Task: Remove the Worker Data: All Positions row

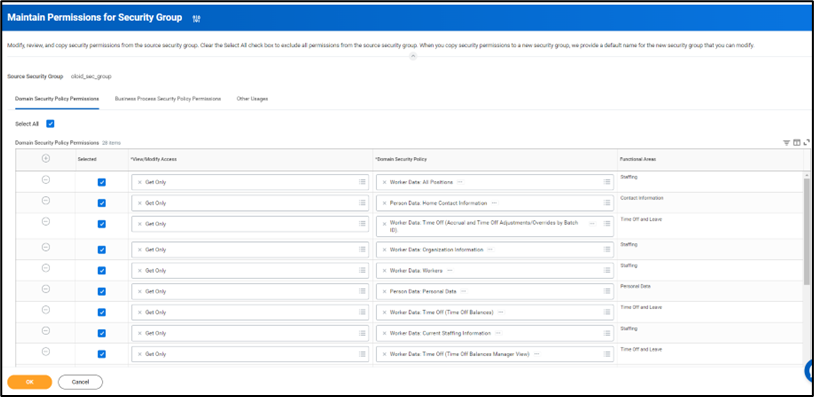Action: (x=46, y=180)
